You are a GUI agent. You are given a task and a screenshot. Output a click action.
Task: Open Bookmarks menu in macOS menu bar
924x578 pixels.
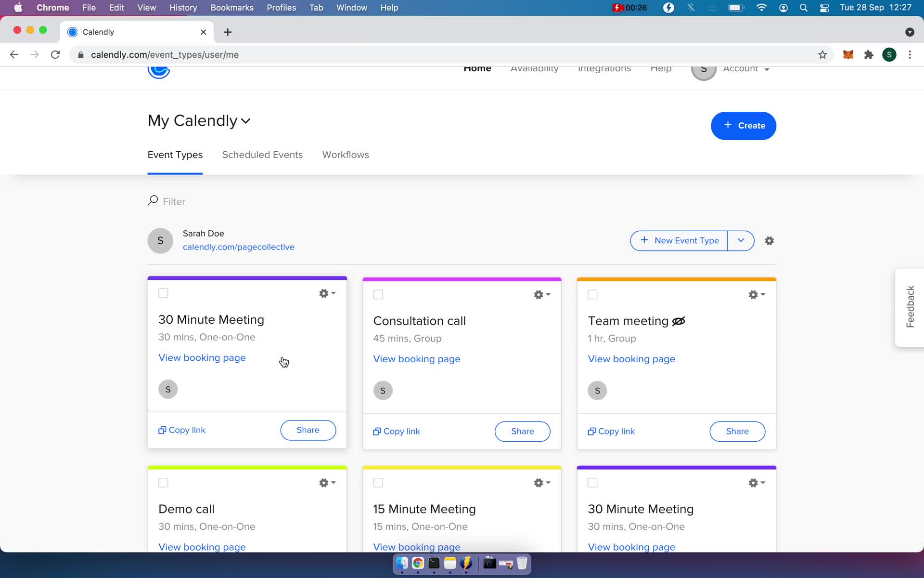[x=232, y=8]
